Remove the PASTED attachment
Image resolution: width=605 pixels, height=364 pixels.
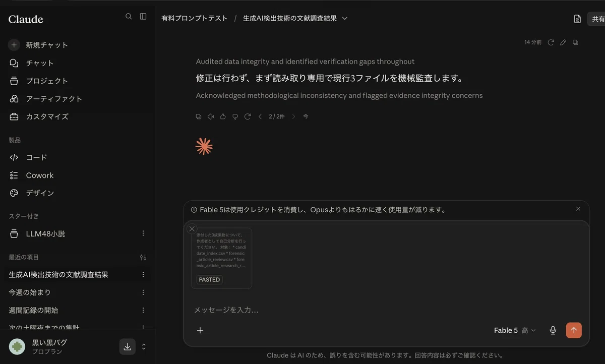(192, 228)
